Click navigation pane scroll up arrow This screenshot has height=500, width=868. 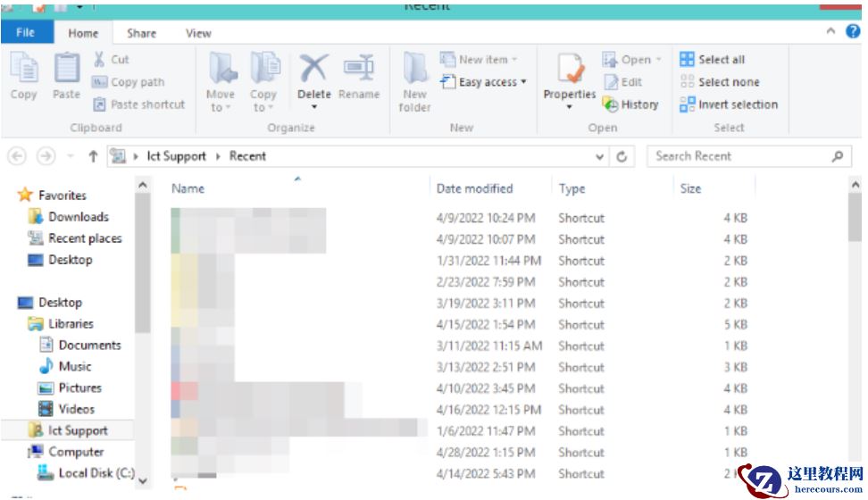click(142, 185)
